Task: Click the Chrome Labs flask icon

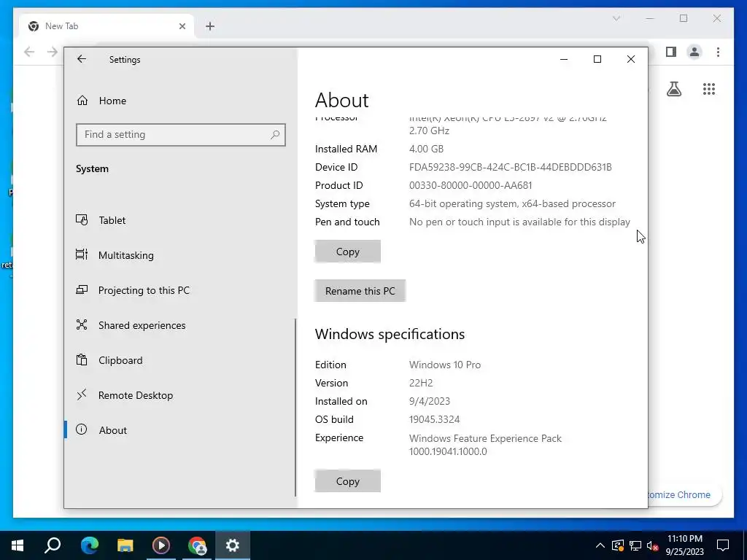Action: (674, 88)
